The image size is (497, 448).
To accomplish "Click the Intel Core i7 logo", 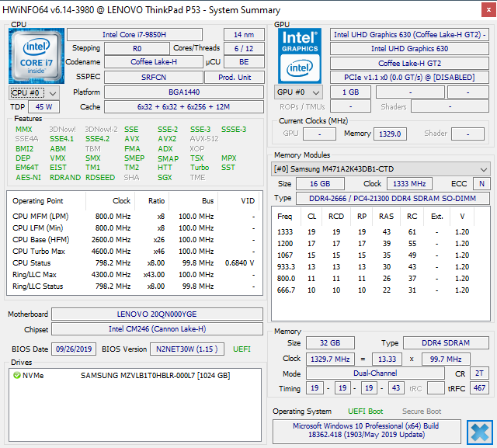I will (x=36, y=54).
